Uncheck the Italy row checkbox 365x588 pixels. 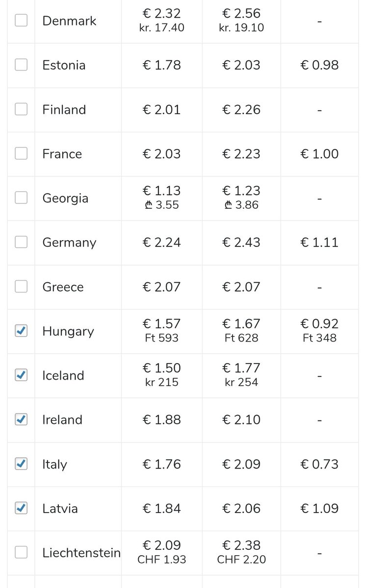point(21,464)
